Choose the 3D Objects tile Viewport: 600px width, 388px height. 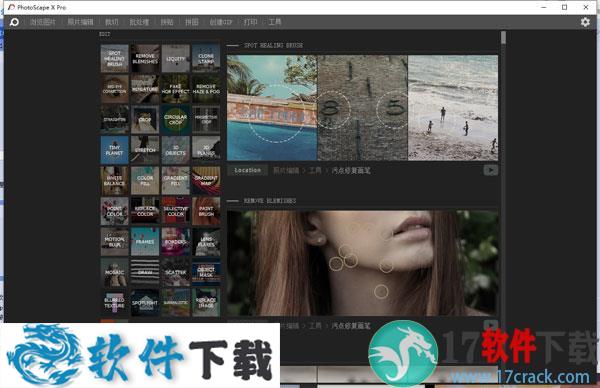tap(176, 150)
